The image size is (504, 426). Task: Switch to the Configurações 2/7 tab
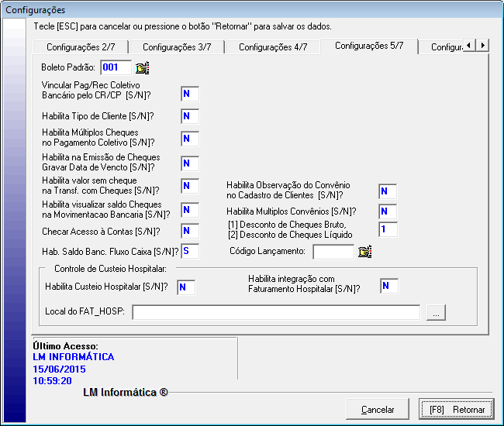tap(81, 47)
